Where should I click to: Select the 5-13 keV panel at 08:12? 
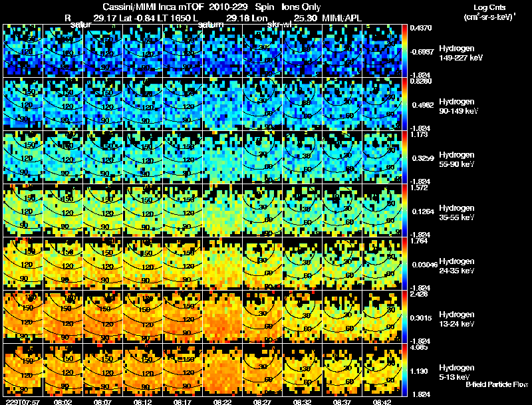coord(143,370)
